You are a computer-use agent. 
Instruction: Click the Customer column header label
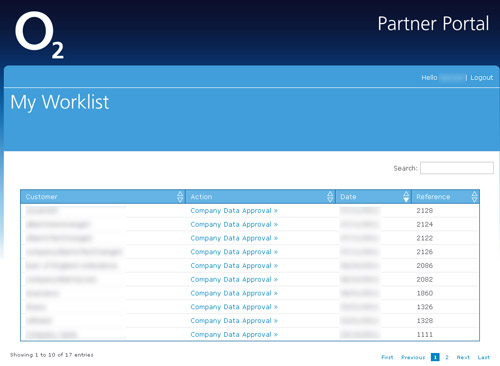click(x=42, y=197)
